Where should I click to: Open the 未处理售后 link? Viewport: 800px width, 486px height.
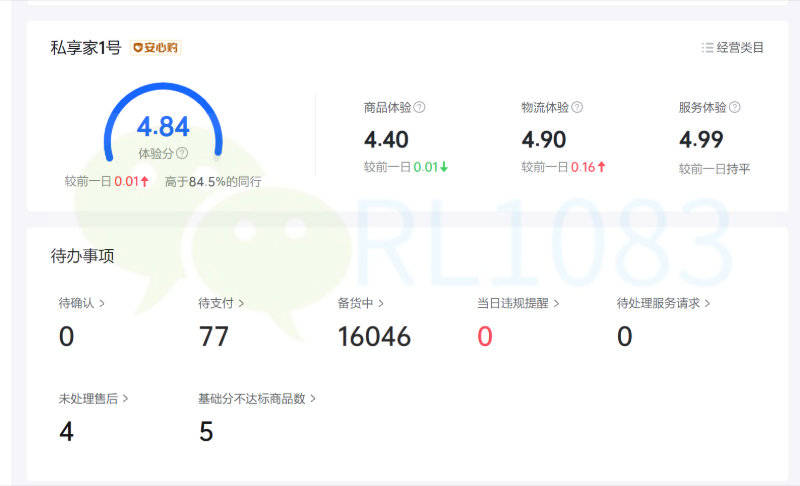point(93,398)
